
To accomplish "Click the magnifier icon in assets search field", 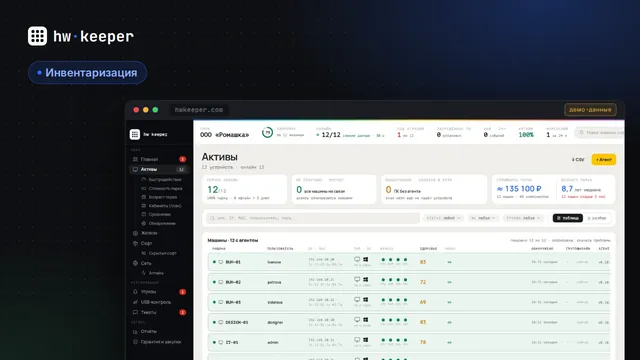I will coord(212,218).
